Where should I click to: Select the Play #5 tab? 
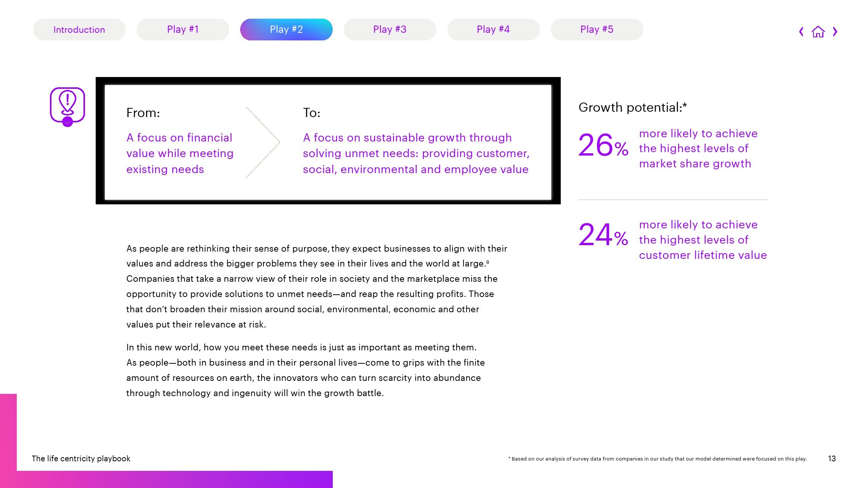[597, 29]
